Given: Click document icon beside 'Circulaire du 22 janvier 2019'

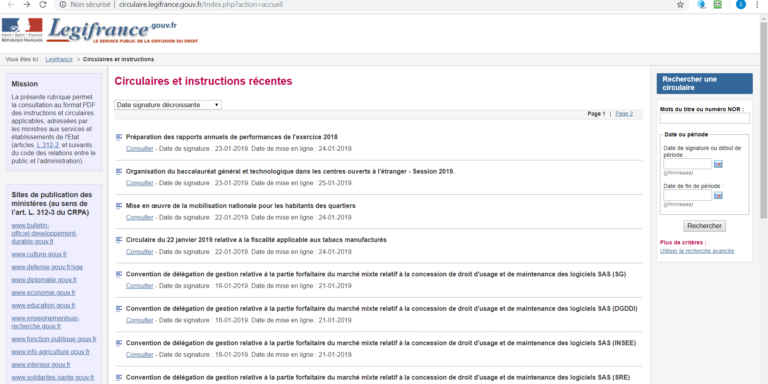Looking at the screenshot, I should pyautogui.click(x=119, y=240).
